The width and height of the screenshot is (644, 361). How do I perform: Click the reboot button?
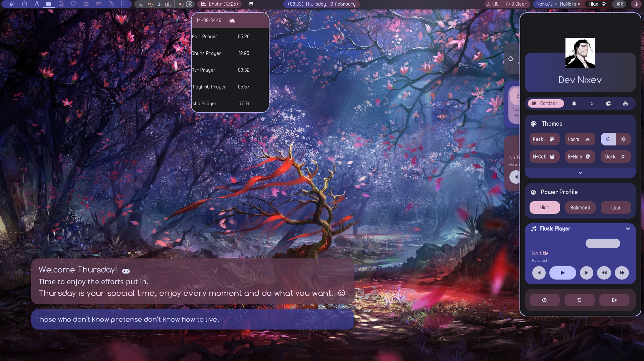click(579, 300)
